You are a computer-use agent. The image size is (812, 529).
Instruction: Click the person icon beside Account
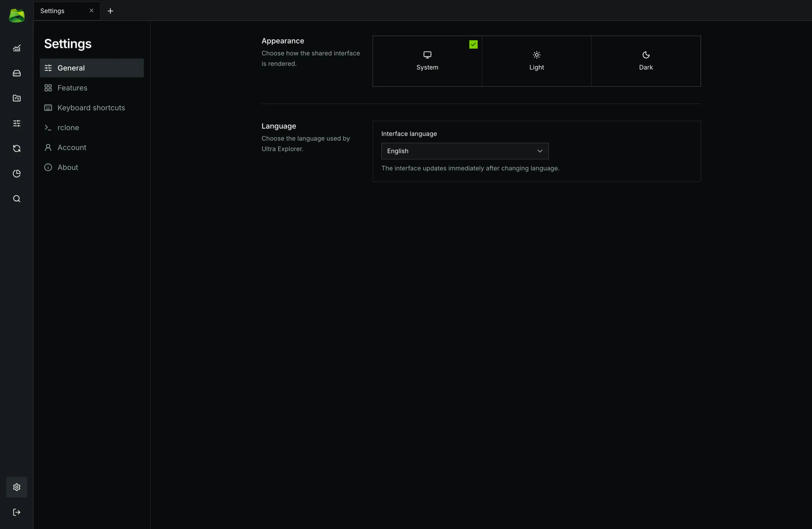(x=48, y=147)
